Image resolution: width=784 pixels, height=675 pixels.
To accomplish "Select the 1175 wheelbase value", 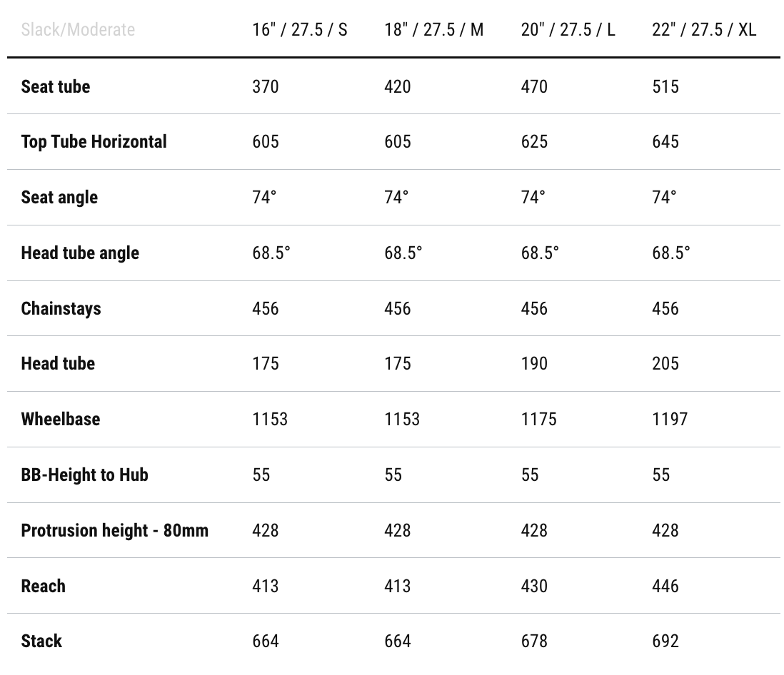I will pos(538,419).
